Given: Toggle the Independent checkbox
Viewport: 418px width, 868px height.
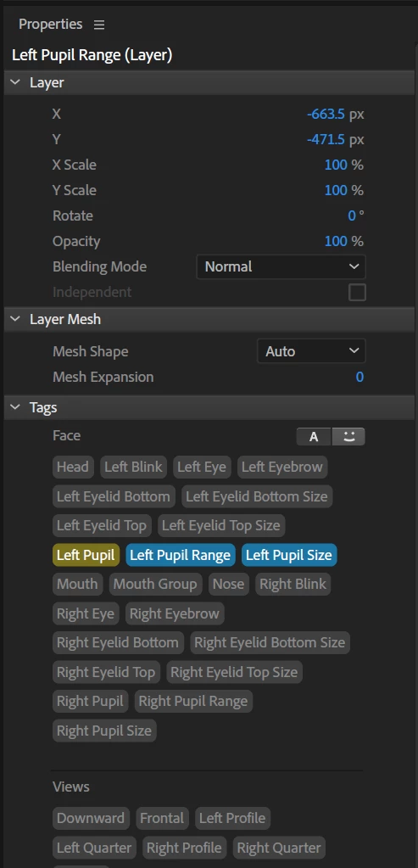Looking at the screenshot, I should click(x=357, y=292).
